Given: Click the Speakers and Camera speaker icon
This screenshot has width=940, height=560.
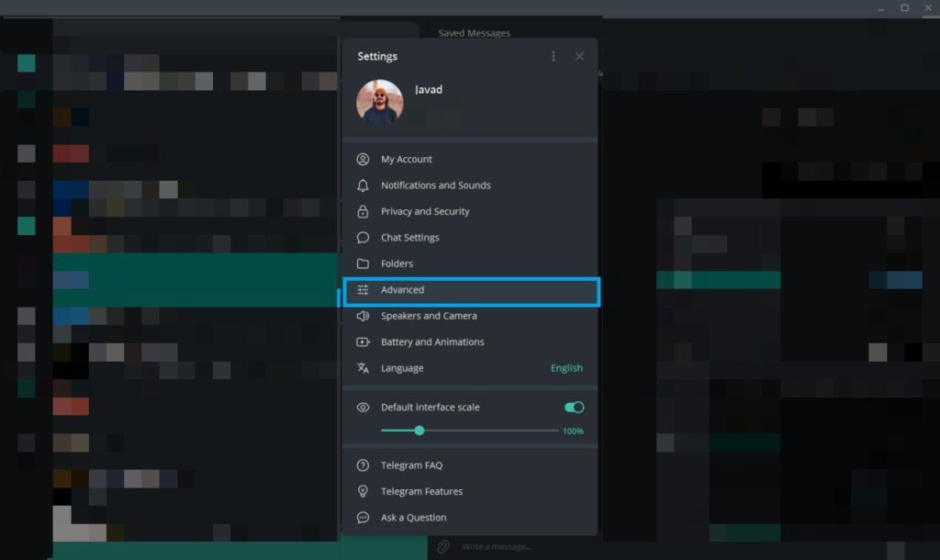Looking at the screenshot, I should tap(363, 316).
